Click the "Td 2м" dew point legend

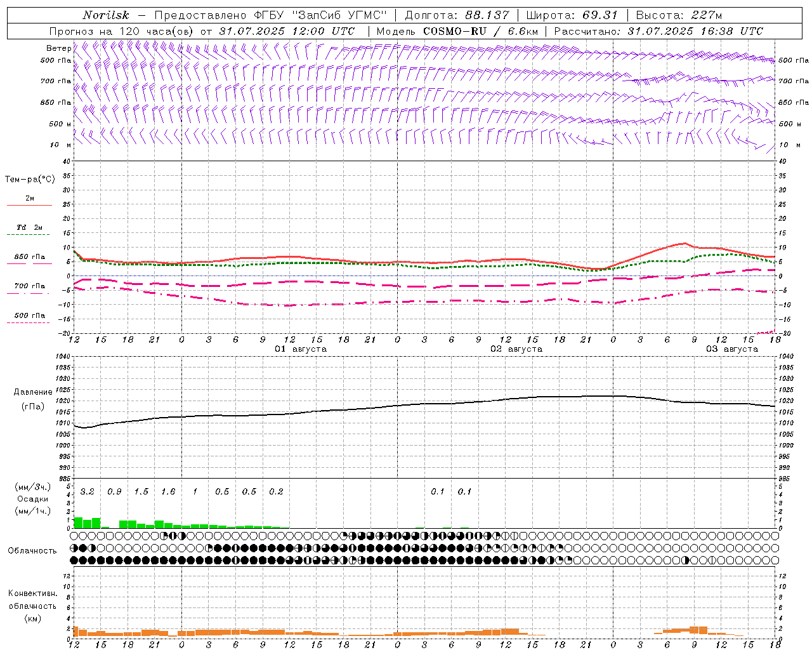tap(30, 227)
